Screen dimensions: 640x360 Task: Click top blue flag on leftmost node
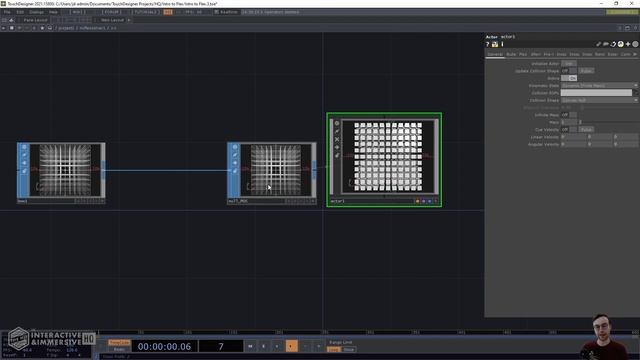coord(24,147)
